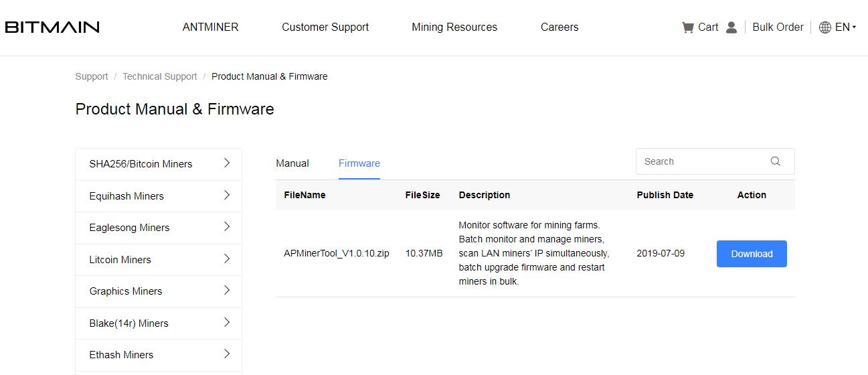Click the 10.37MB file size cell
This screenshot has width=868, height=375.
point(424,253)
